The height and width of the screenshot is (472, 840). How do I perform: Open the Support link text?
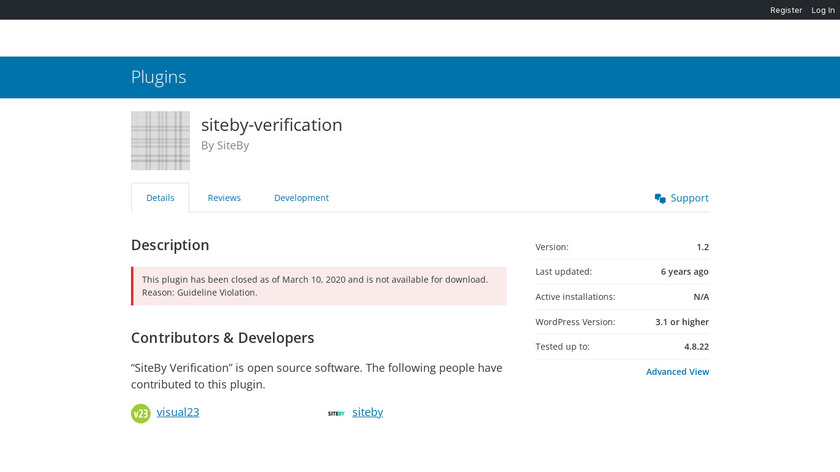(x=689, y=198)
